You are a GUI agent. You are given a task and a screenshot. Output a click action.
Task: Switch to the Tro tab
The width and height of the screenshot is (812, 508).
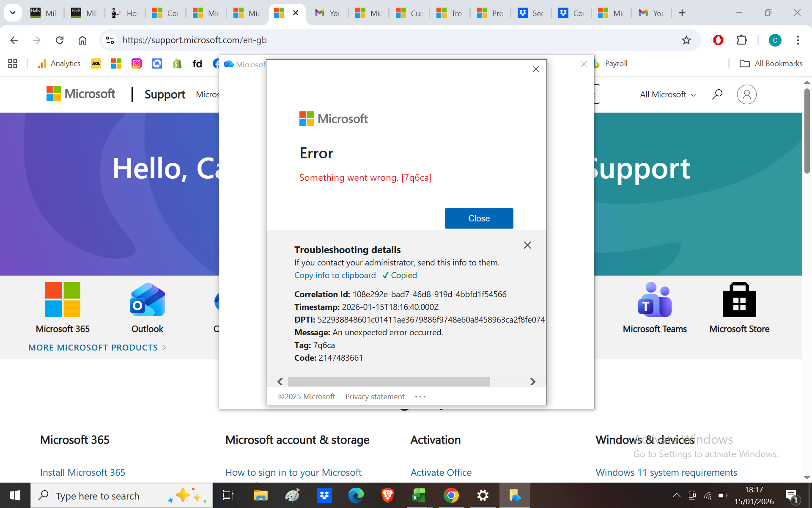449,13
